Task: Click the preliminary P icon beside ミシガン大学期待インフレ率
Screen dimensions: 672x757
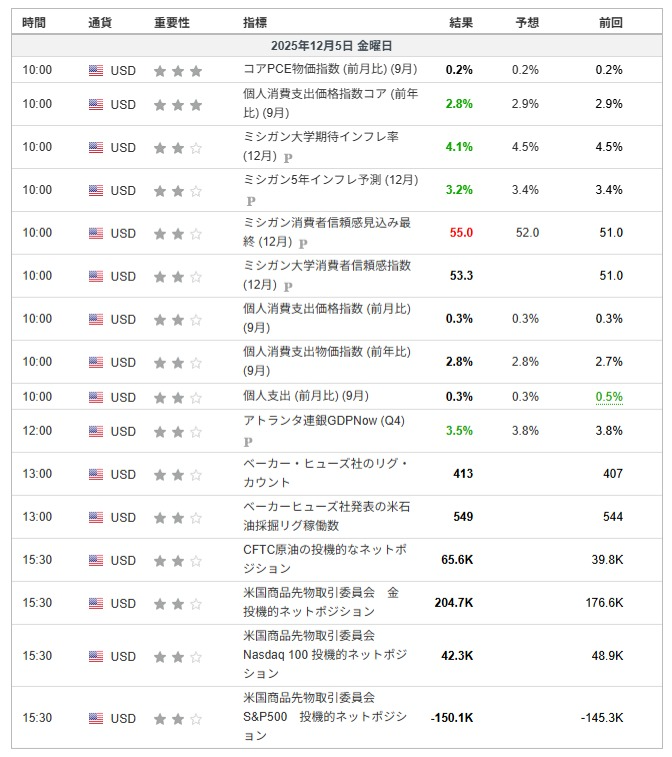Action: click(x=288, y=157)
